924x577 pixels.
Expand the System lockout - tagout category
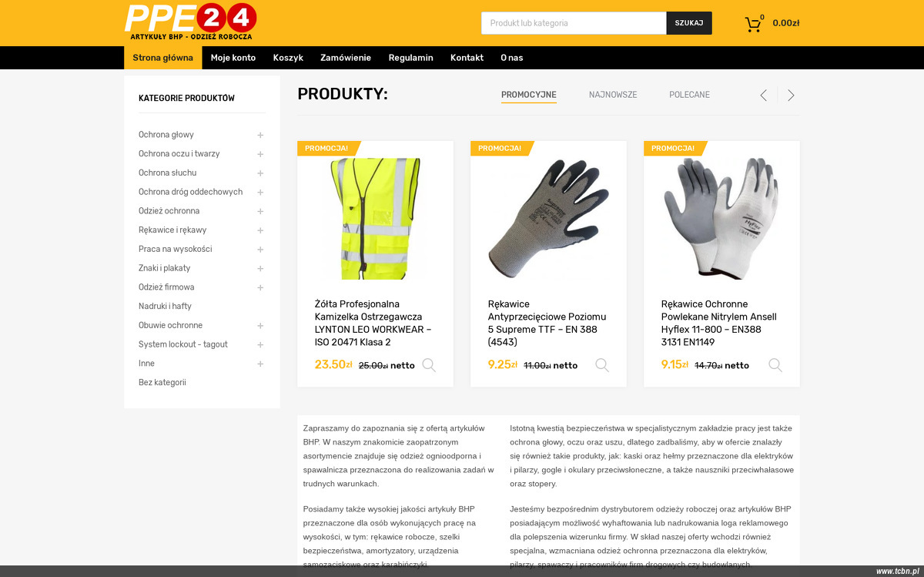click(x=260, y=345)
